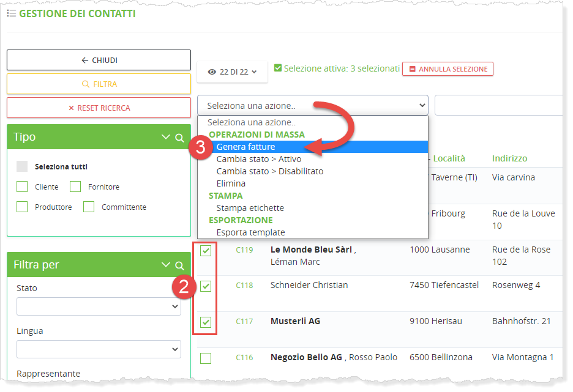The height and width of the screenshot is (392, 573).
Task: Open the Stato filter dropdown
Action: pyautogui.click(x=99, y=306)
